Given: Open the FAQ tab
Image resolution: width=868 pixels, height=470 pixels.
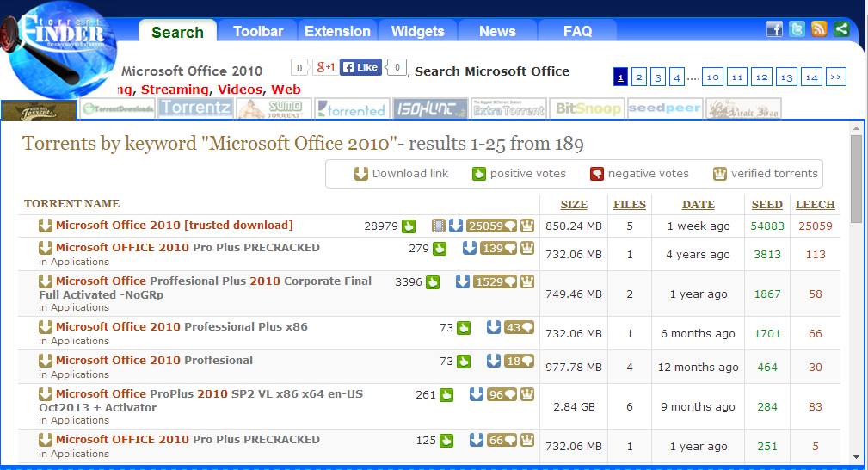Looking at the screenshot, I should [x=577, y=32].
